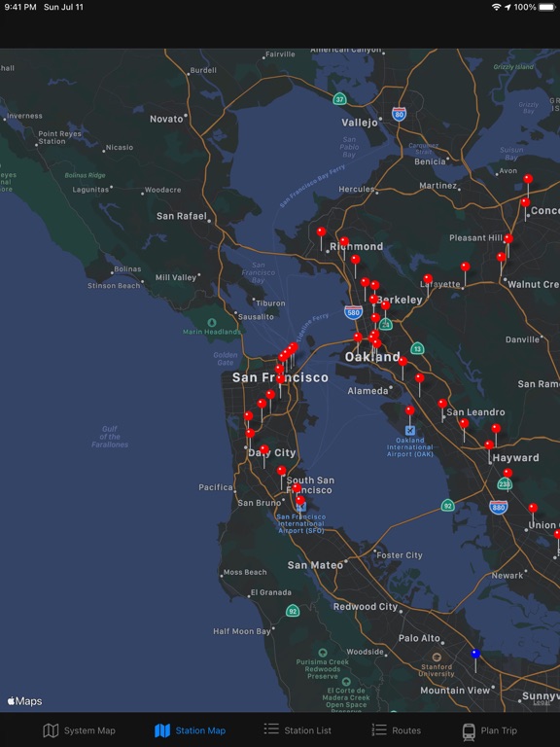
Task: Select the red pin at San Francisco International Airport
Action: [300, 500]
